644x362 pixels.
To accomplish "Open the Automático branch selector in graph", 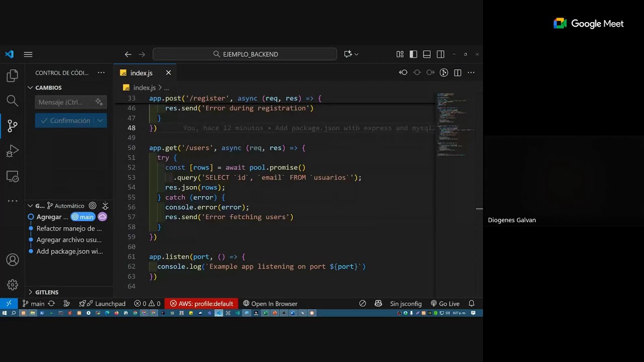I will point(65,206).
